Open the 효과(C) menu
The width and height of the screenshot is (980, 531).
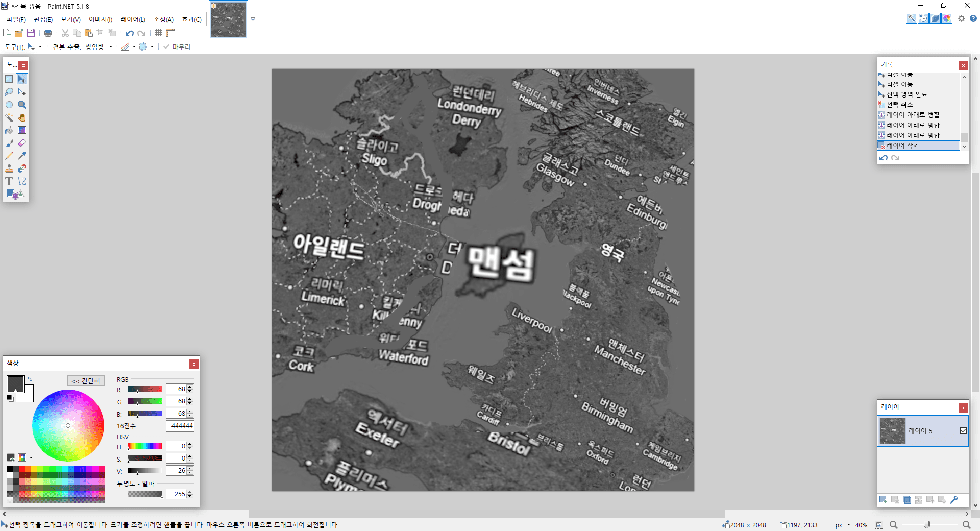click(191, 19)
